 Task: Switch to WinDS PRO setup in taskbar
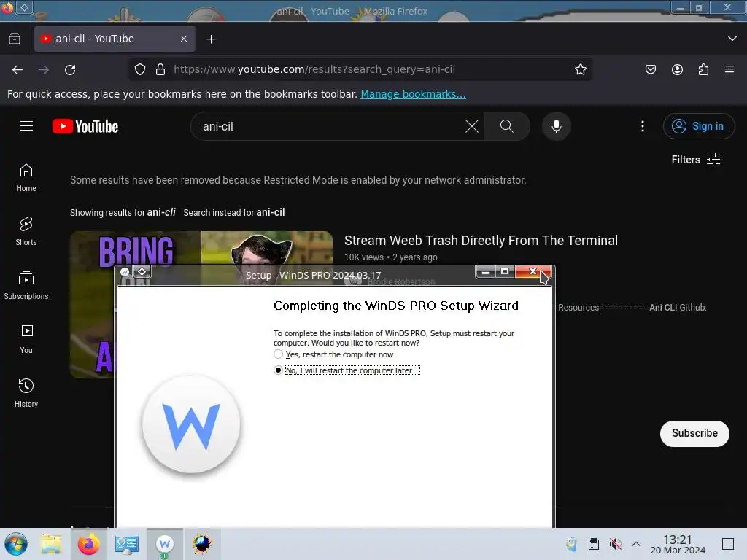click(165, 544)
